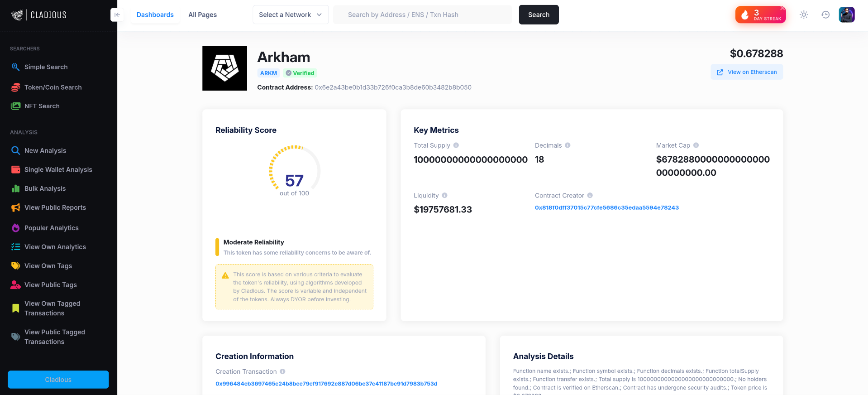The image size is (868, 395).
Task: Click the Creation Information heading
Action: pyautogui.click(x=254, y=356)
